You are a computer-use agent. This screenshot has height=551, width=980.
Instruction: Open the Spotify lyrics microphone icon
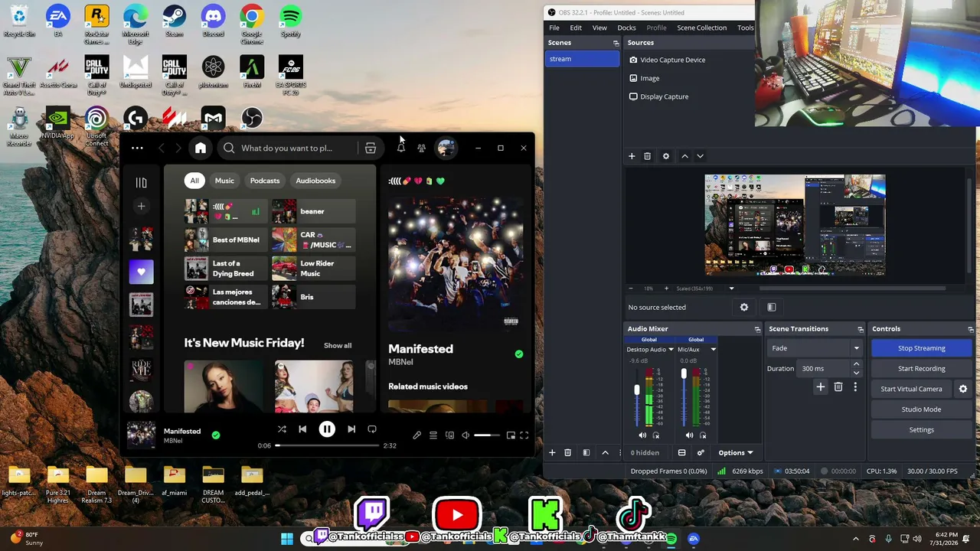[416, 435]
